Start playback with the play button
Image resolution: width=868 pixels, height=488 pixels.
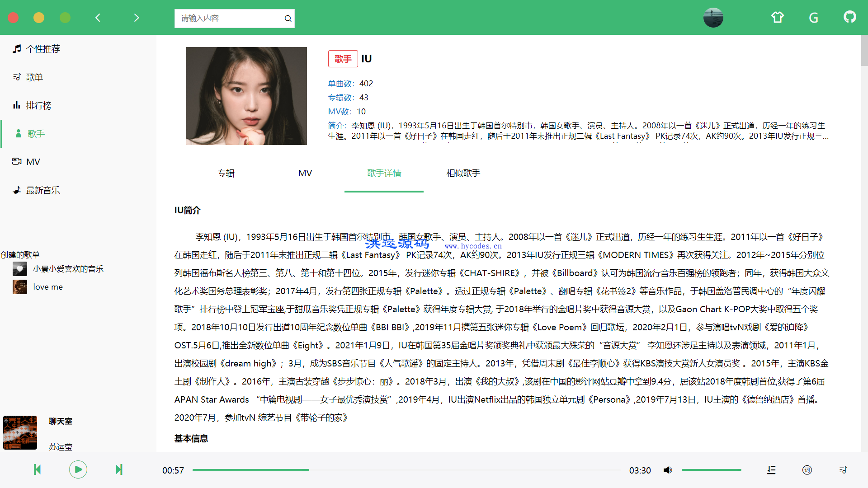(x=78, y=470)
